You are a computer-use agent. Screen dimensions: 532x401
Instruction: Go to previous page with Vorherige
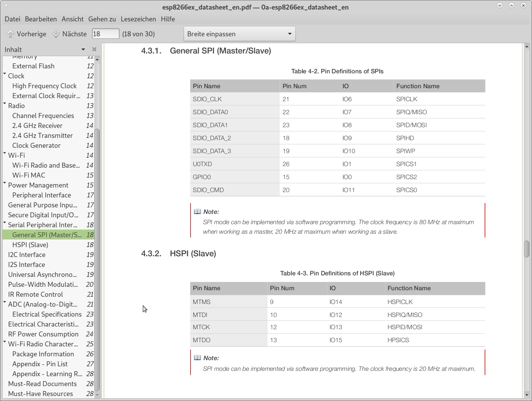[x=27, y=34]
